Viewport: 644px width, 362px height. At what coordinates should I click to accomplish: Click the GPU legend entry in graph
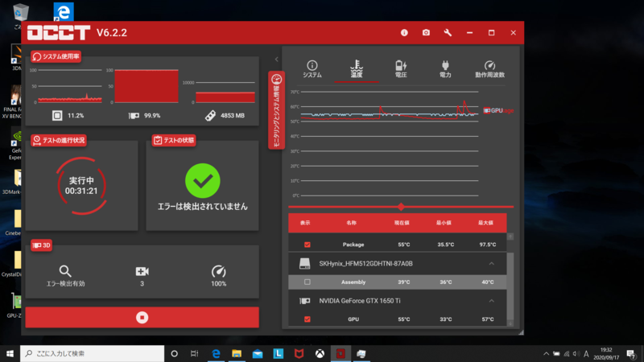494,110
